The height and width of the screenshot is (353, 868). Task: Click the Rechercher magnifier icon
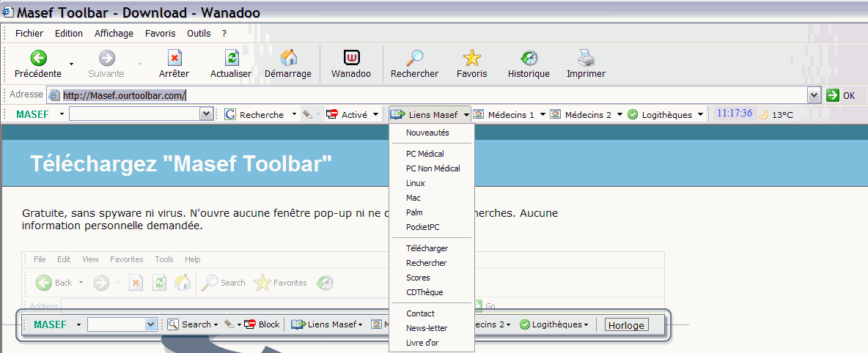414,58
